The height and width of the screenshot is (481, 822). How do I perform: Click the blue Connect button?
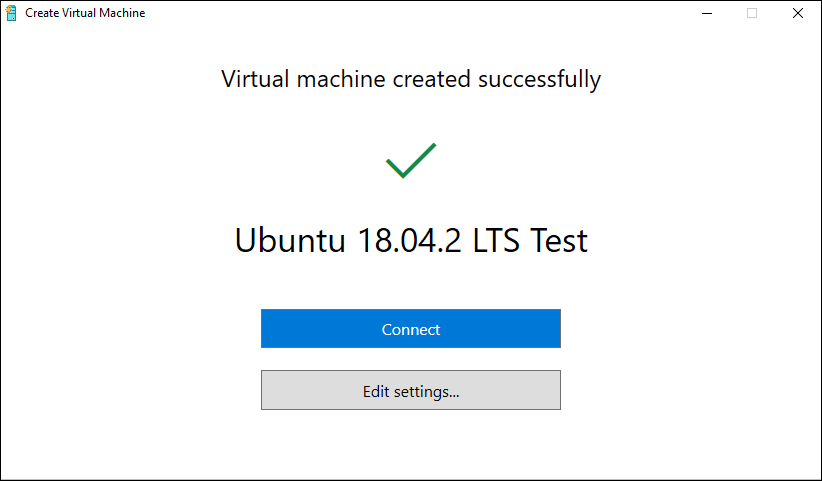(x=410, y=329)
